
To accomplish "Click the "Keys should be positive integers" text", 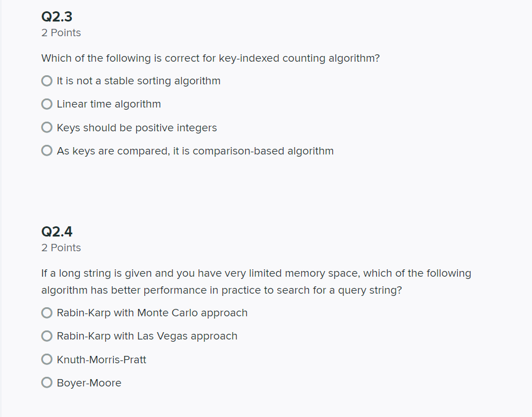I will click(136, 127).
